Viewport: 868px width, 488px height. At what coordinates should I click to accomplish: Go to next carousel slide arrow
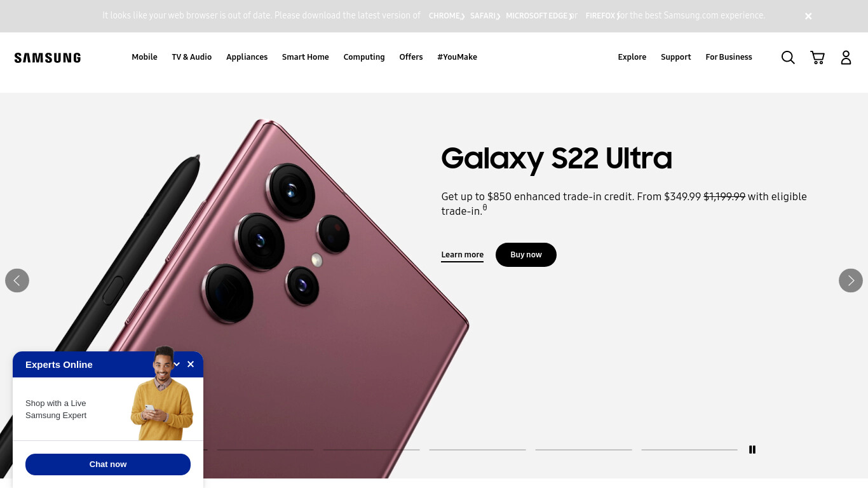click(851, 280)
